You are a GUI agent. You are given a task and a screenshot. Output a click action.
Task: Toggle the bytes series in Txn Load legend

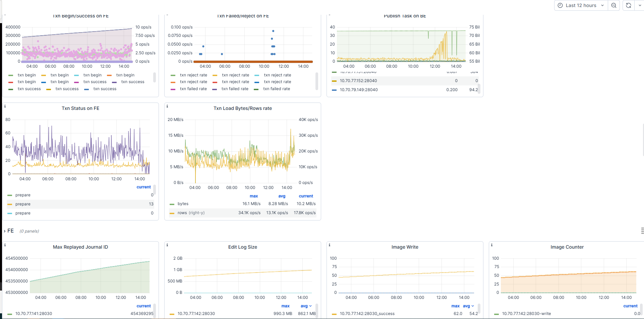pos(183,204)
